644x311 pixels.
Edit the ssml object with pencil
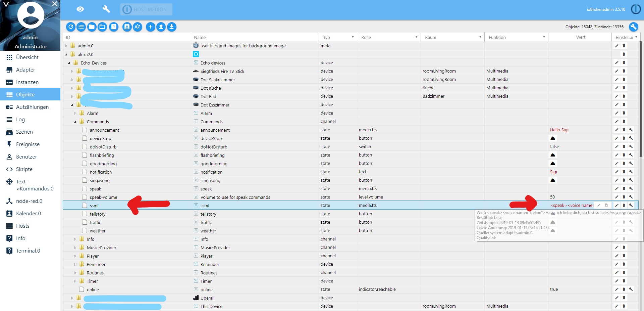coord(617,205)
